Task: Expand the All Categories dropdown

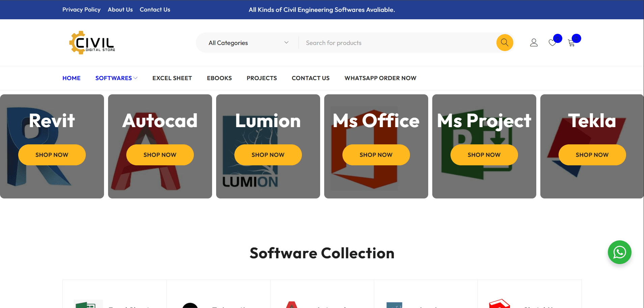Action: click(x=248, y=43)
